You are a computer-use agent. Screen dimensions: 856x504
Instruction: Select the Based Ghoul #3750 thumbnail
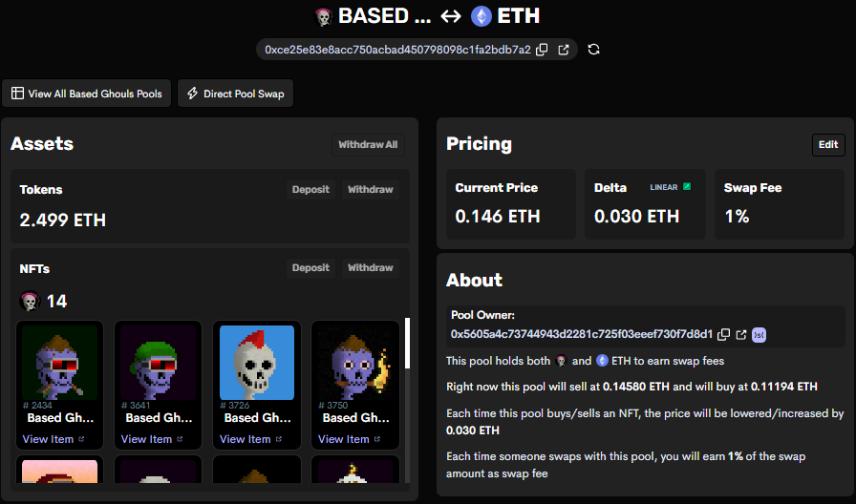pyautogui.click(x=354, y=363)
